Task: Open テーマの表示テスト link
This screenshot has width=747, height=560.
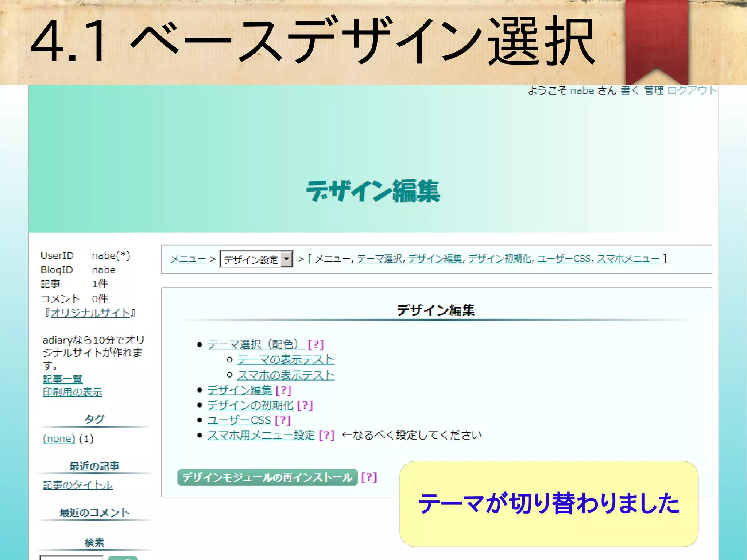Action: [x=286, y=360]
